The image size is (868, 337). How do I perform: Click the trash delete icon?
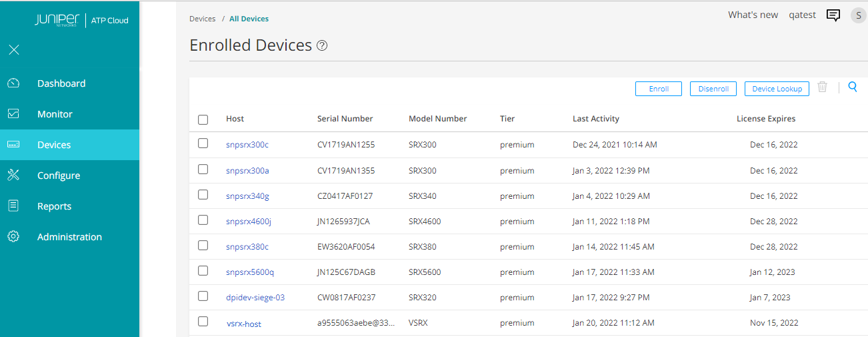[822, 87]
